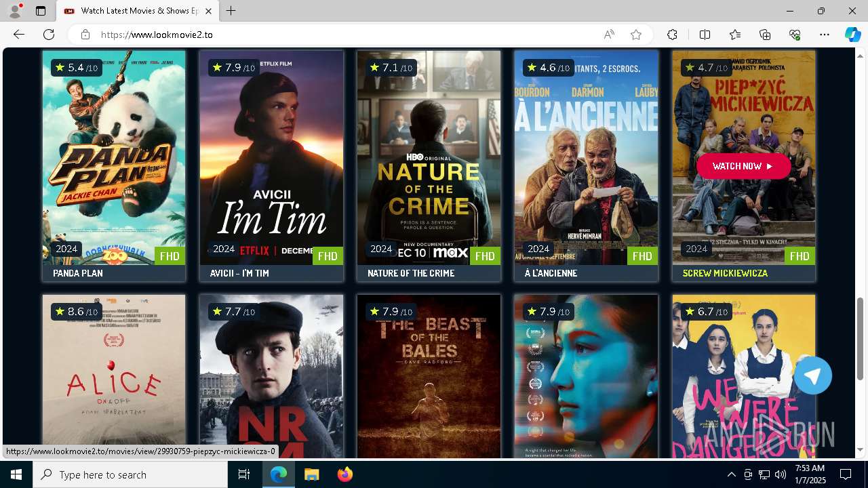Click the 4.6 rating on À L'Ancienne
The height and width of the screenshot is (488, 868).
(549, 68)
